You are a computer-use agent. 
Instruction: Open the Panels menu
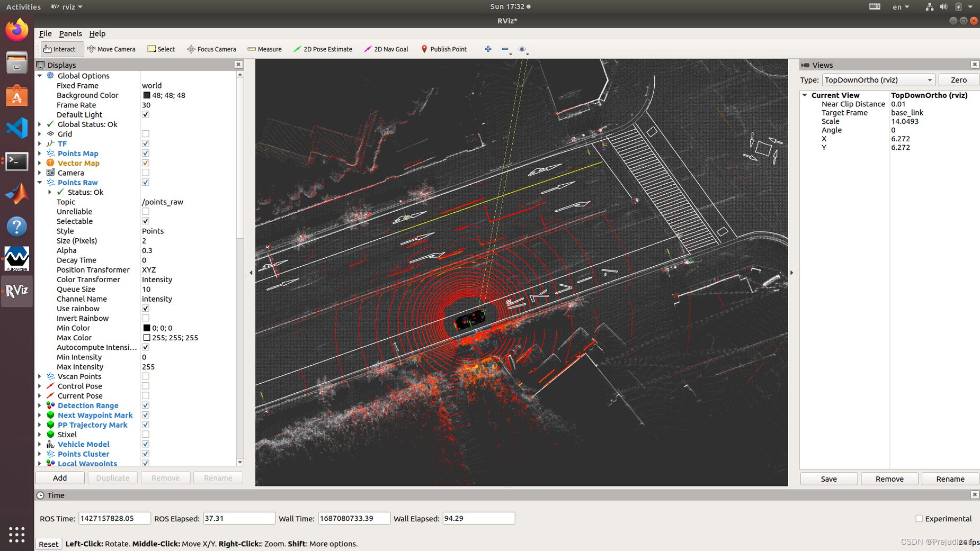[x=70, y=33]
